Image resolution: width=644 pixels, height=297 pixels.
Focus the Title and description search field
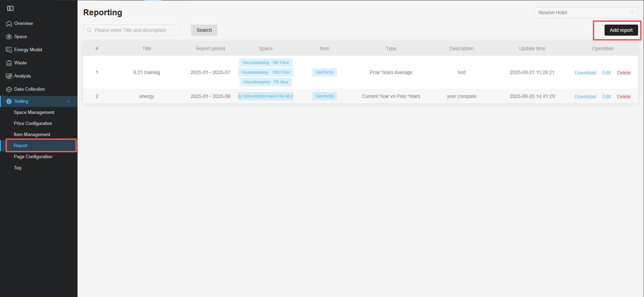(133, 30)
